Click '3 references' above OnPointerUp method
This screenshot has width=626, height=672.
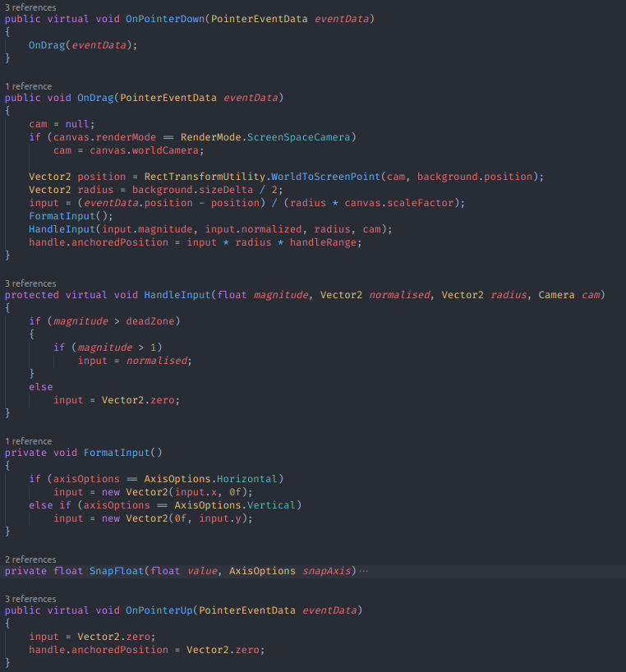click(30, 599)
